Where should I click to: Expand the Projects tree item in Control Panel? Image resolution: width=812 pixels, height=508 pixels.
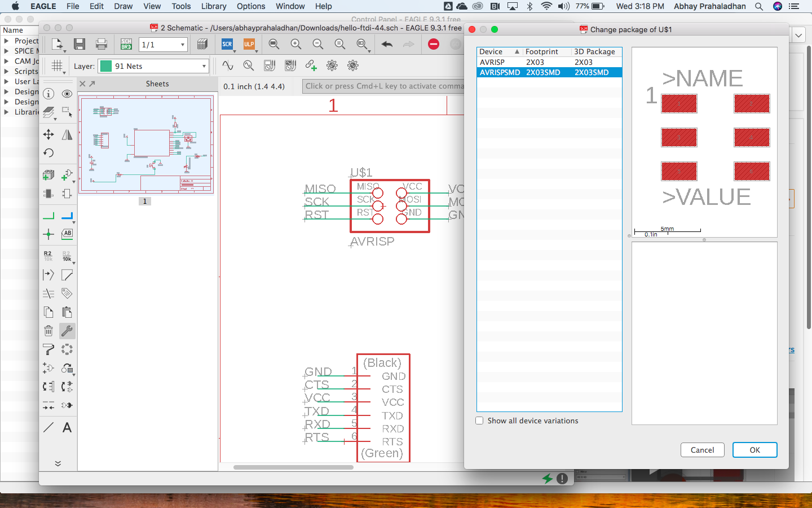(6, 41)
